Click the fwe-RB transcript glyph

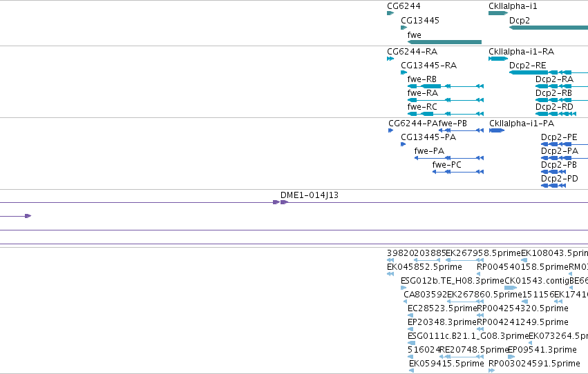[446, 86]
